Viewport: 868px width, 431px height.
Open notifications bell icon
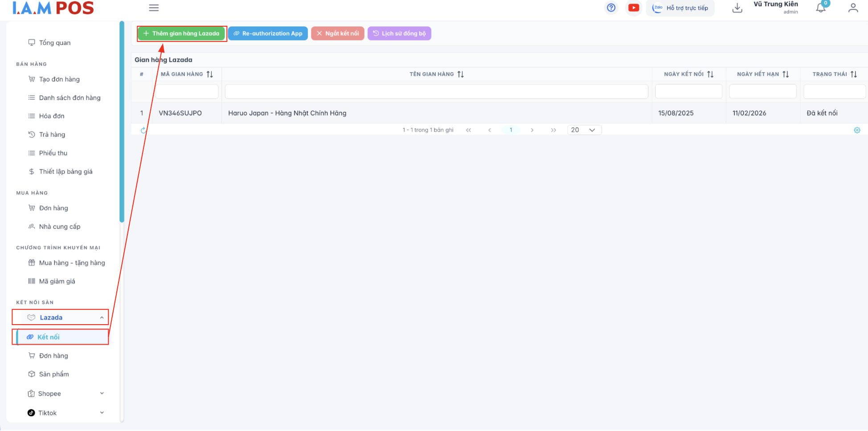pyautogui.click(x=820, y=8)
